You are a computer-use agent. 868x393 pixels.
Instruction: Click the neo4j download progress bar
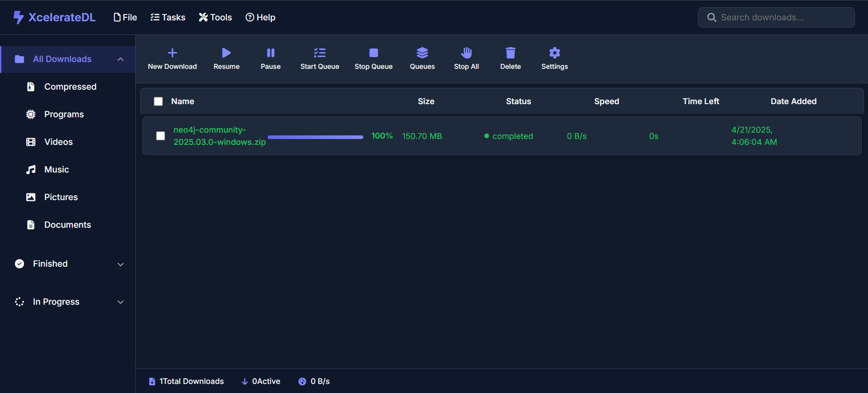click(315, 137)
